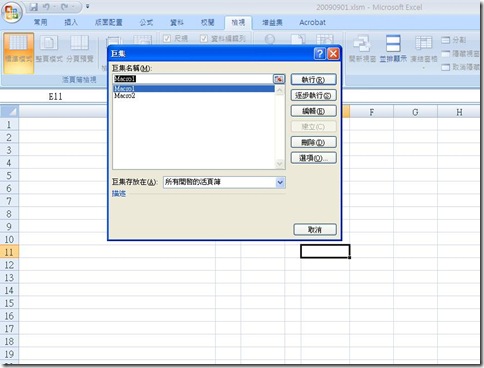Select Macro1 in the macro list
The height and width of the screenshot is (368, 484).
tap(193, 89)
